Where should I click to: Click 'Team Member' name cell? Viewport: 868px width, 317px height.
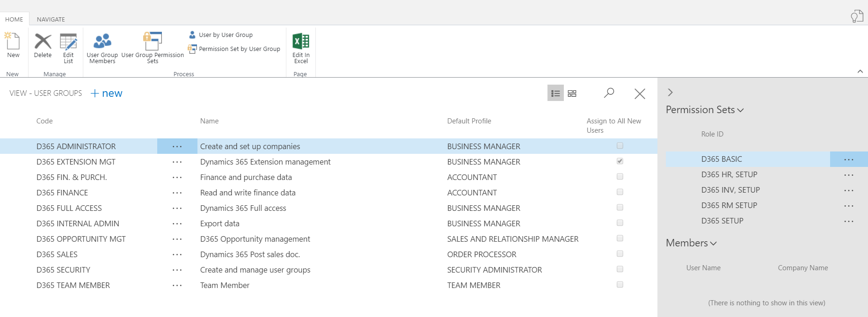click(225, 285)
